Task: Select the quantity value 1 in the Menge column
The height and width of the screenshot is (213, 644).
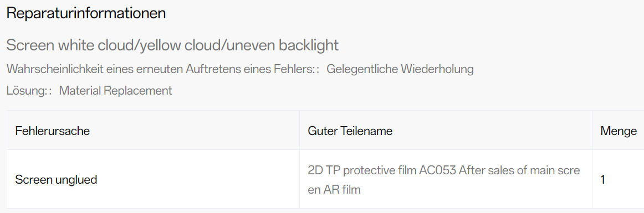Action: point(602,179)
